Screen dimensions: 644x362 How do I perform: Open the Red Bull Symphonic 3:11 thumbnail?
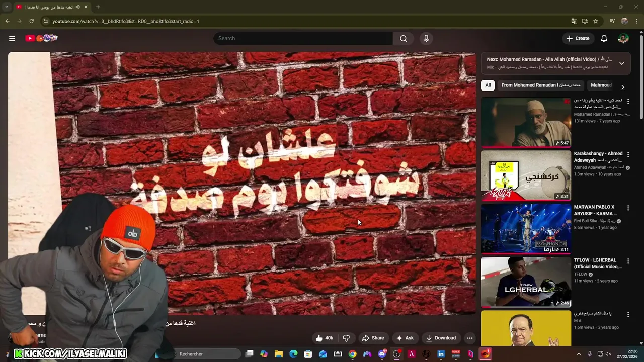pos(526,229)
